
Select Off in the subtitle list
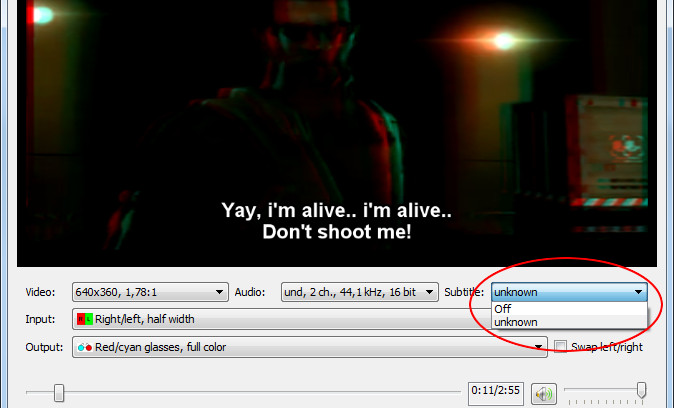[x=569, y=309]
